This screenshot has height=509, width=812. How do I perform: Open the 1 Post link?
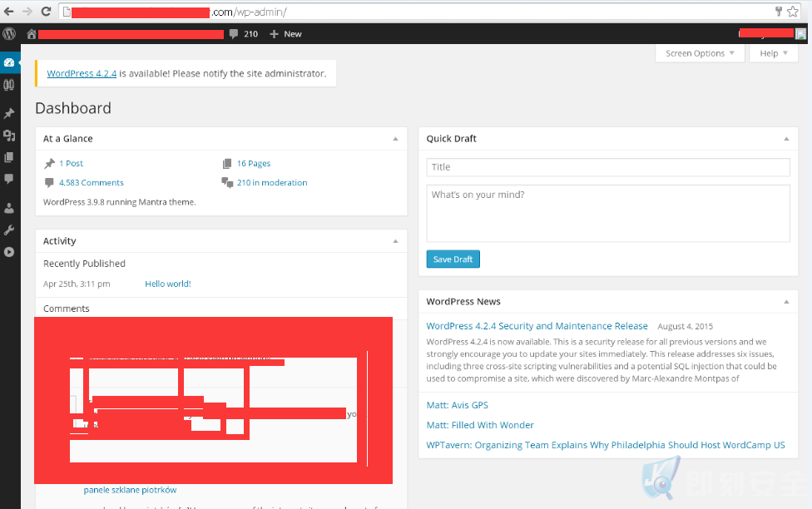(x=71, y=164)
